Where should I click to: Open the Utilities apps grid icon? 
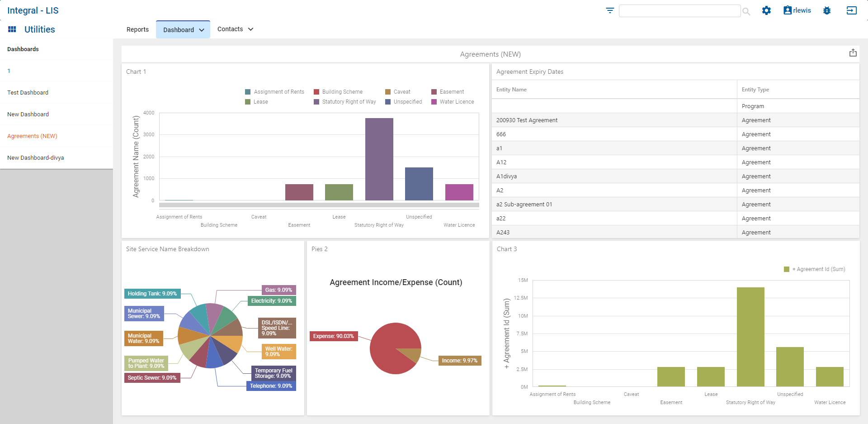[x=12, y=29]
